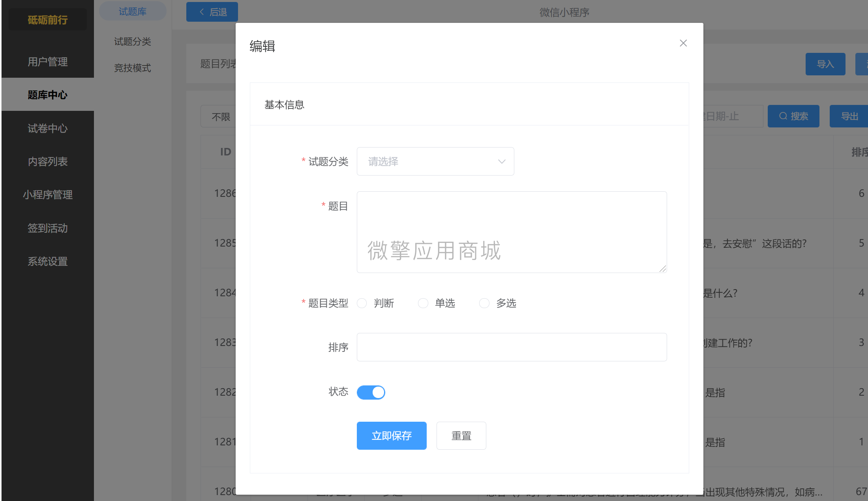Select the 试题库 submenu item

click(133, 11)
